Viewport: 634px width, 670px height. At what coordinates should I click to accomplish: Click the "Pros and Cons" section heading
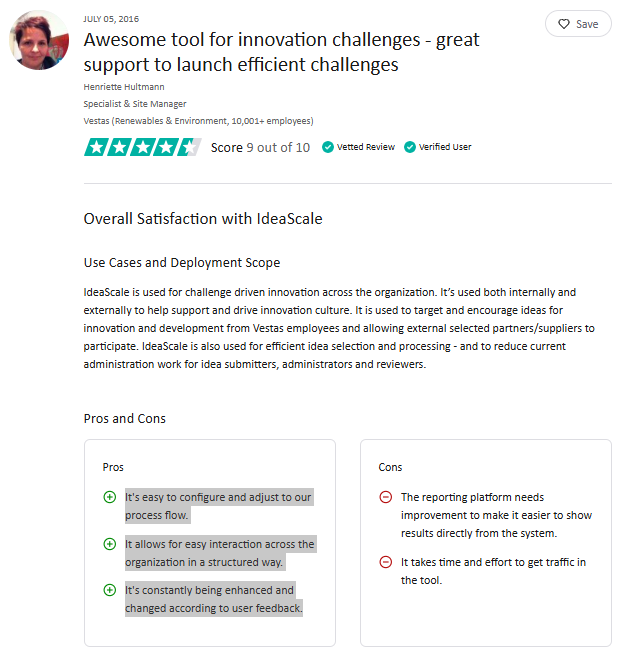(125, 418)
